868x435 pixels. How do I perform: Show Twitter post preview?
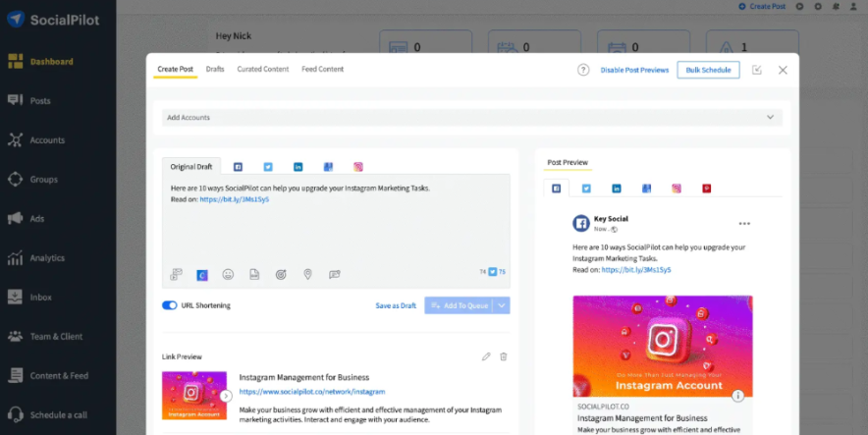[x=586, y=189]
